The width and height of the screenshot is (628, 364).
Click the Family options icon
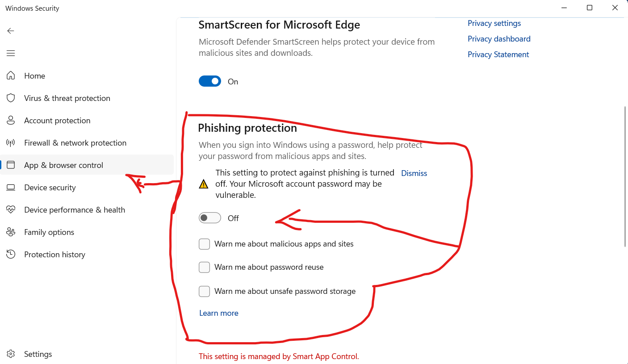click(11, 232)
